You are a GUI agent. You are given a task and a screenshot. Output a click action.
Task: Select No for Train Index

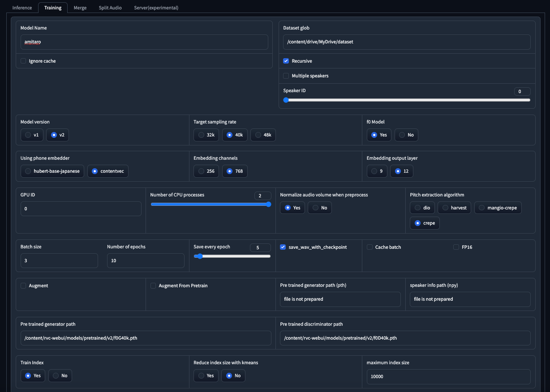click(x=60, y=375)
